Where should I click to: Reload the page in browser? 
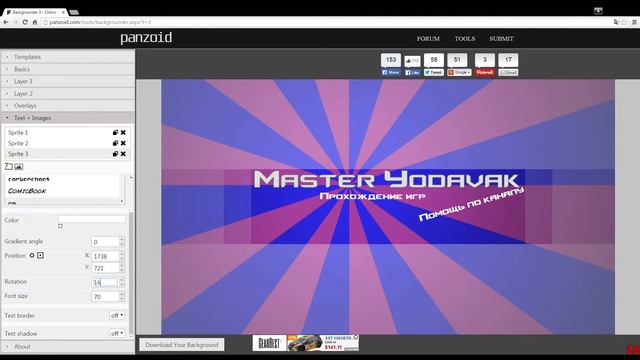[x=25, y=22]
